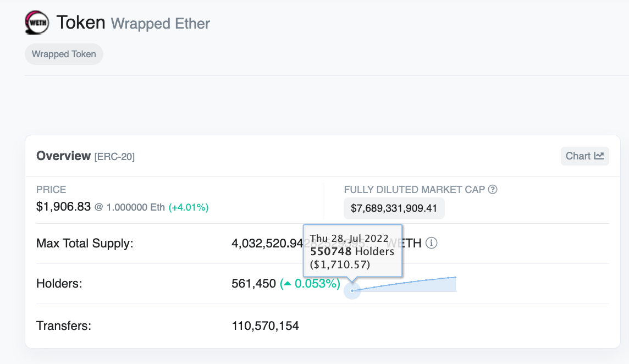Click the line-chart icon inside Chart button
Viewport: 629px width, 364px height.
(x=599, y=156)
